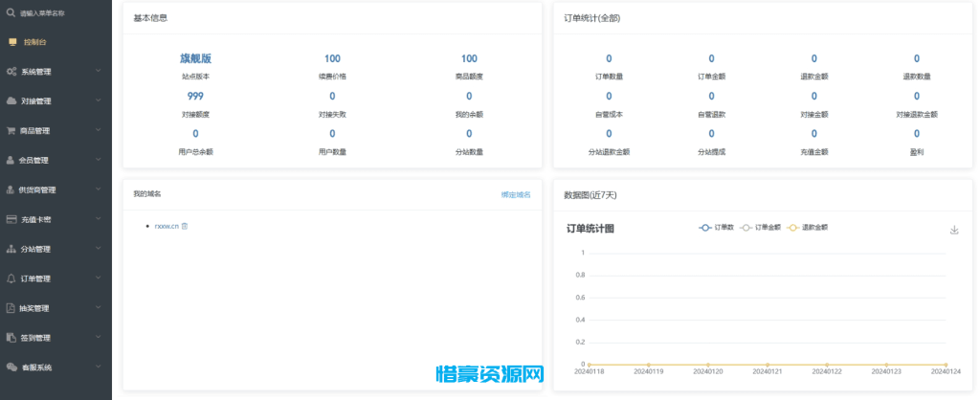Image resolution: width=980 pixels, height=400 pixels.
Task: Click the 基本信息 panel title
Action: (x=150, y=18)
